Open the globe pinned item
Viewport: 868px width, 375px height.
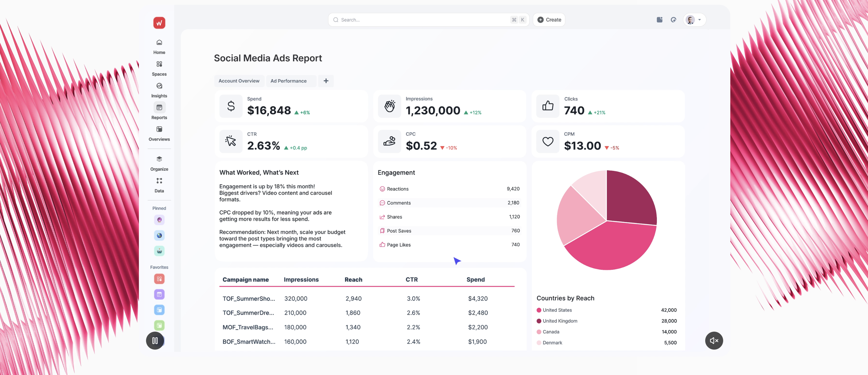(x=159, y=235)
